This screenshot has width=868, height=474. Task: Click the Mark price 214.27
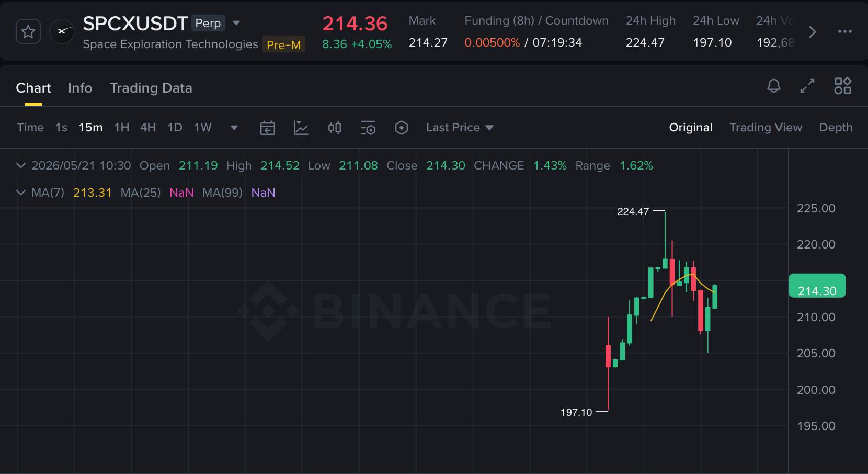428,42
